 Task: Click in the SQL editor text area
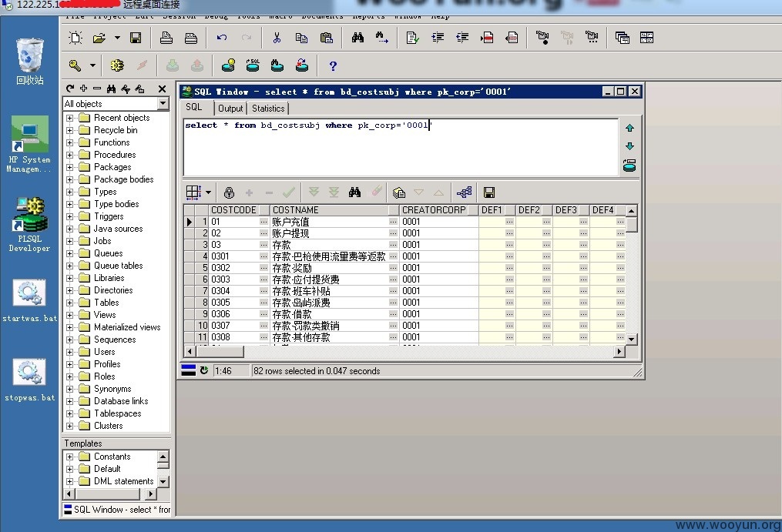pos(401,147)
